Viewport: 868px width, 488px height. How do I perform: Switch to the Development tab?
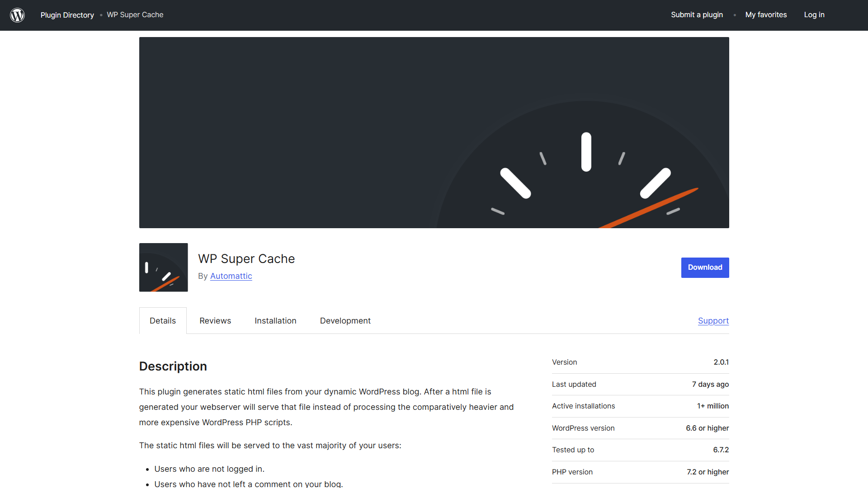pyautogui.click(x=345, y=321)
